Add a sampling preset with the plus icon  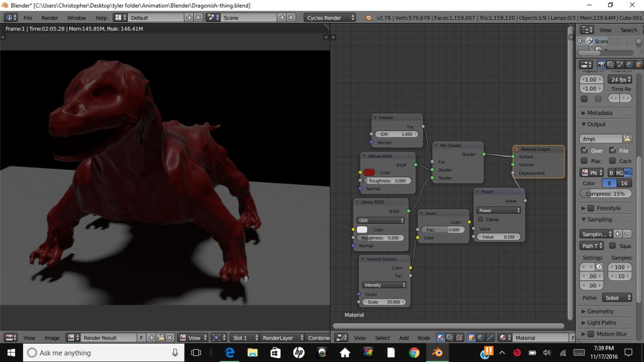(617, 234)
